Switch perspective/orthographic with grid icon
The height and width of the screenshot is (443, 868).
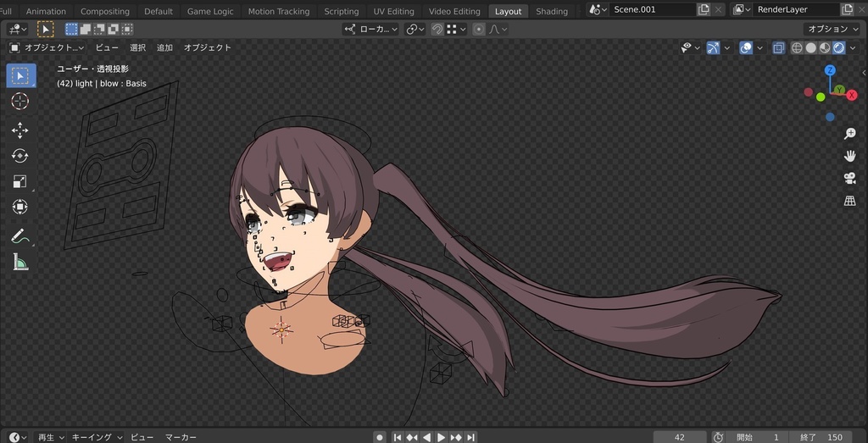click(849, 200)
